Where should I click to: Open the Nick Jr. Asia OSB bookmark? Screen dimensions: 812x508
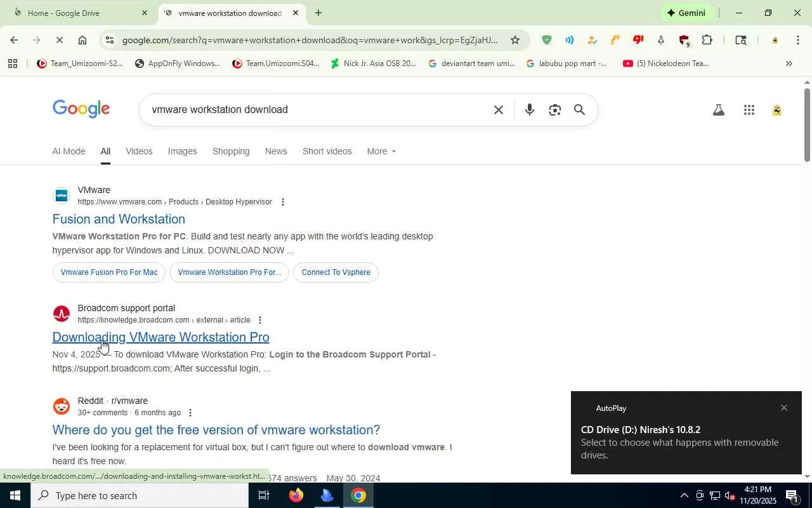click(x=373, y=63)
